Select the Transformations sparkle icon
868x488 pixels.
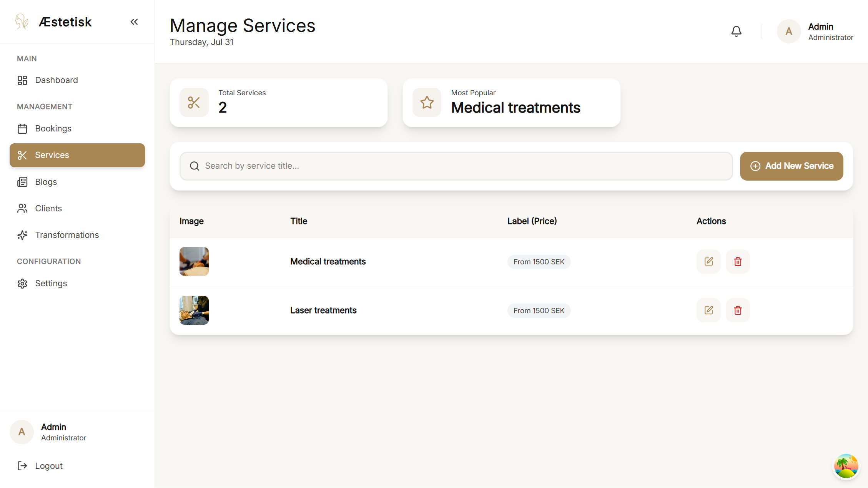point(22,235)
